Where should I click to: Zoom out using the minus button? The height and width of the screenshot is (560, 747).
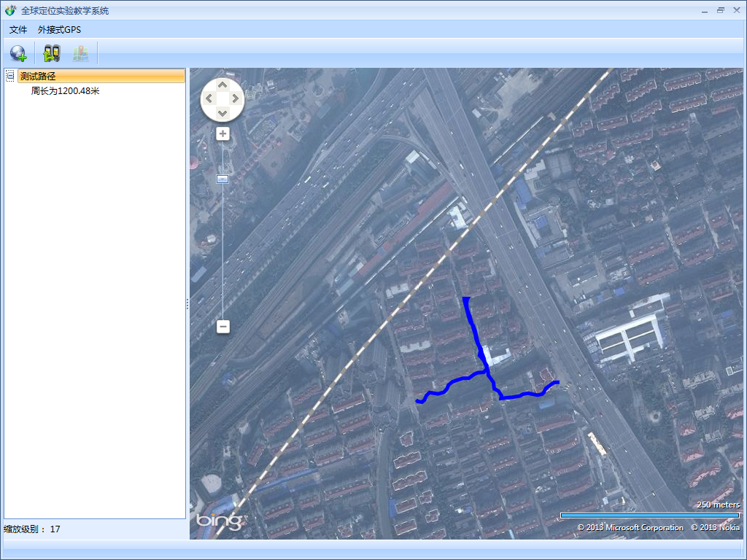click(223, 327)
